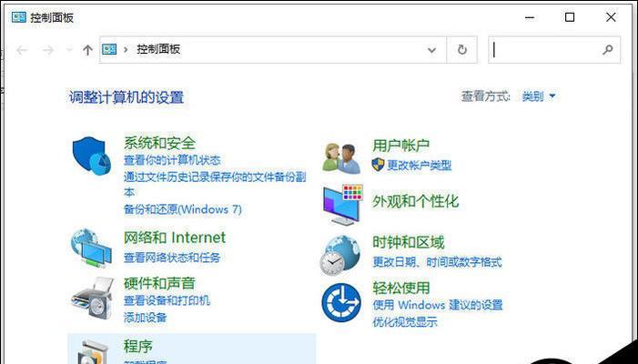Click 通过文件历史记录保存你的文件备份副本 link
The height and width of the screenshot is (364, 638).
(x=215, y=184)
